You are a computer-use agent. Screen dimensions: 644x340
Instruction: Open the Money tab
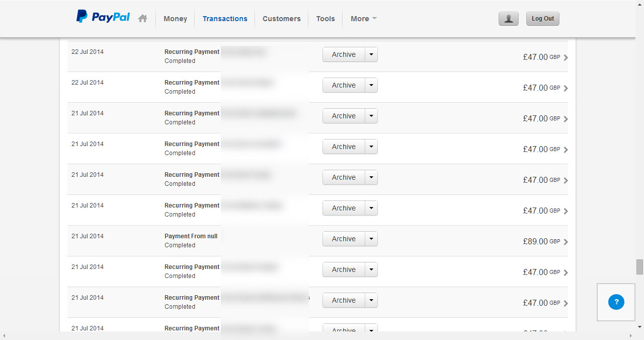point(175,19)
